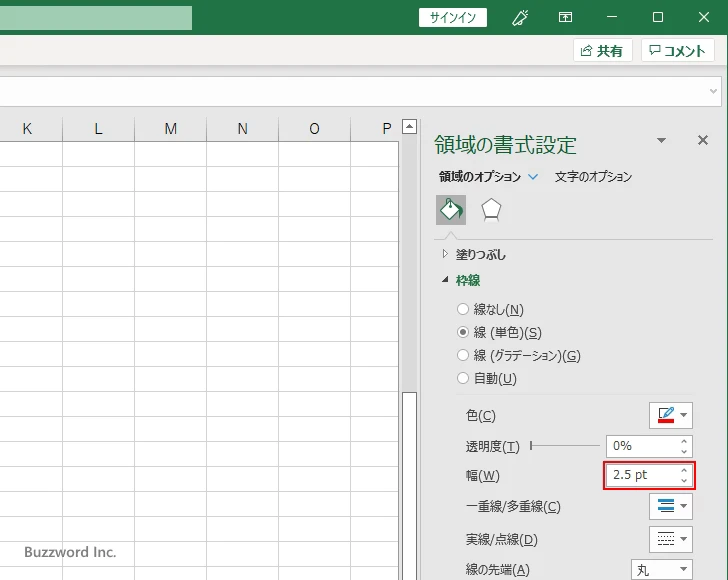Switch to 領域のオプション tab

tap(480, 176)
